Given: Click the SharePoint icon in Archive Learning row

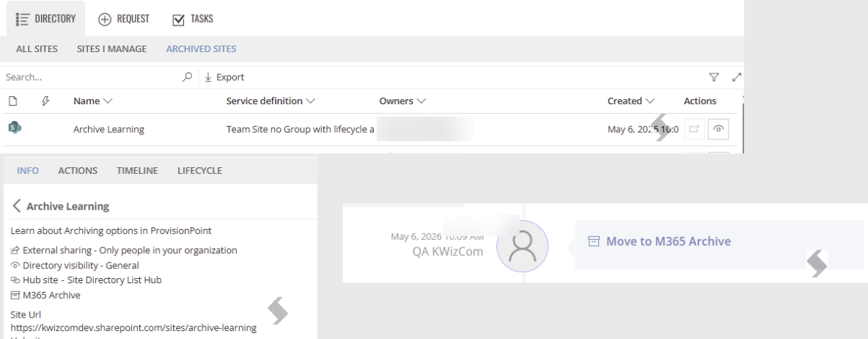Looking at the screenshot, I should tap(15, 128).
